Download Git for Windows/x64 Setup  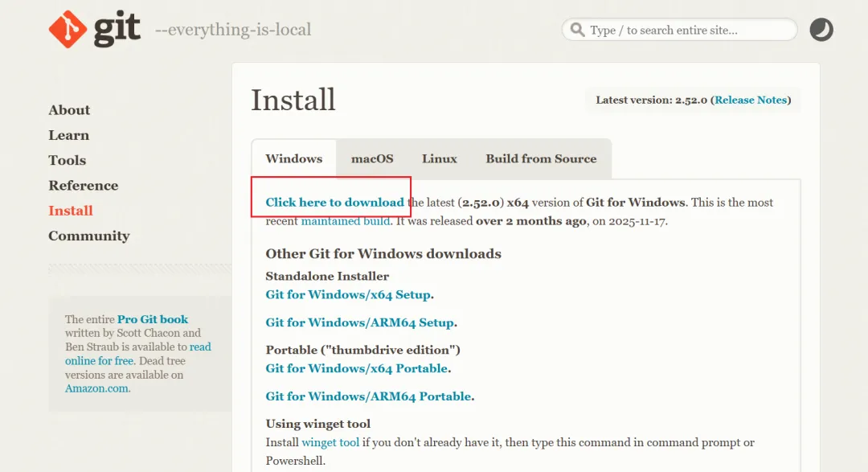348,295
